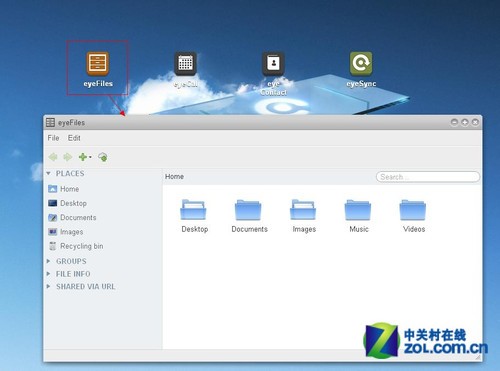This screenshot has height=371, width=500.
Task: Click the upload cloud toolbar icon
Action: [103, 157]
